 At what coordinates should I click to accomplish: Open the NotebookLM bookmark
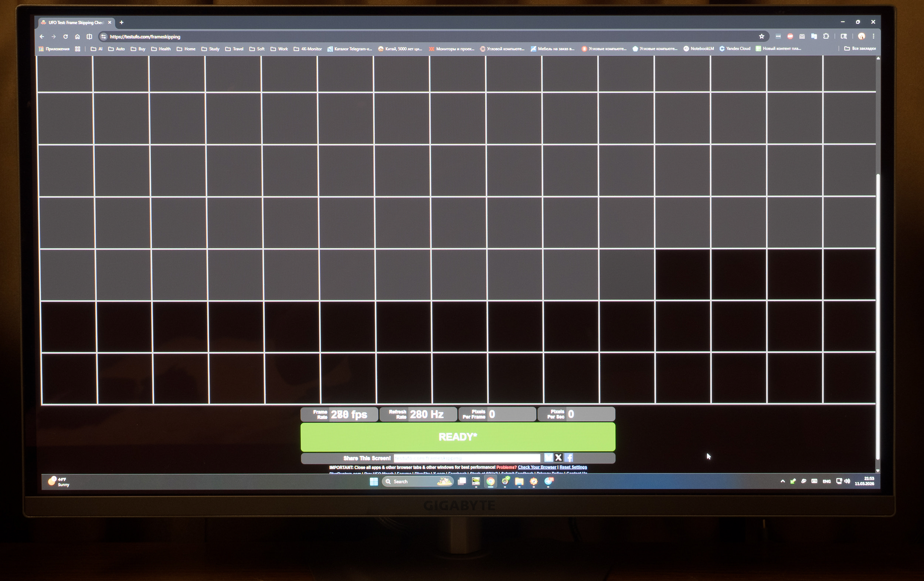[x=699, y=48]
